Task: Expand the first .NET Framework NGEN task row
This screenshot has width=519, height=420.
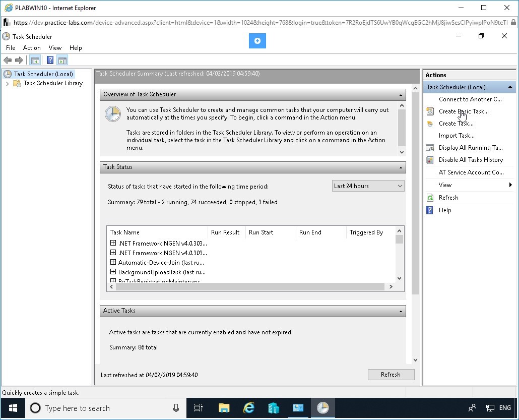Action: (113, 243)
